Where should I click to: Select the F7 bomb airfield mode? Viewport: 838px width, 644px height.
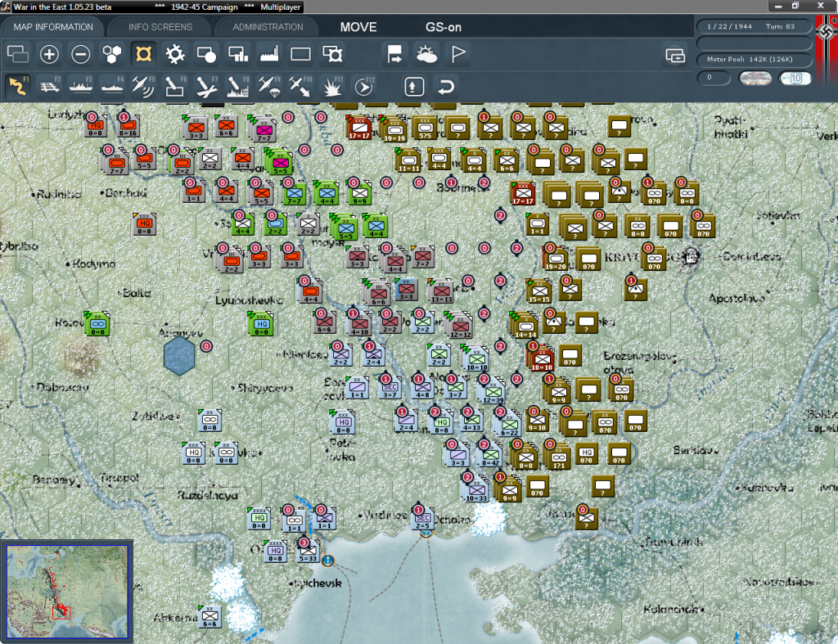click(x=206, y=86)
